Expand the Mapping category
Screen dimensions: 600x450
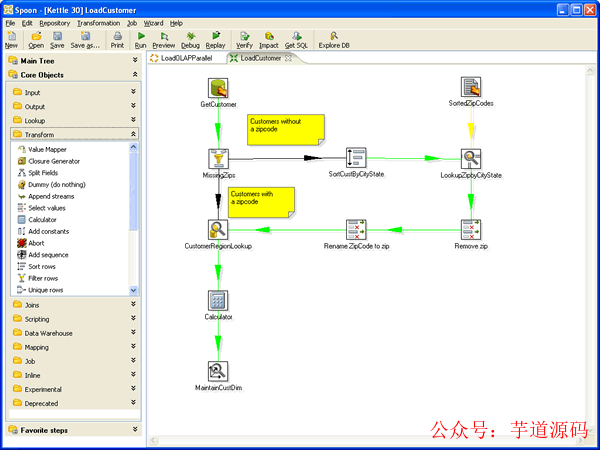click(133, 347)
